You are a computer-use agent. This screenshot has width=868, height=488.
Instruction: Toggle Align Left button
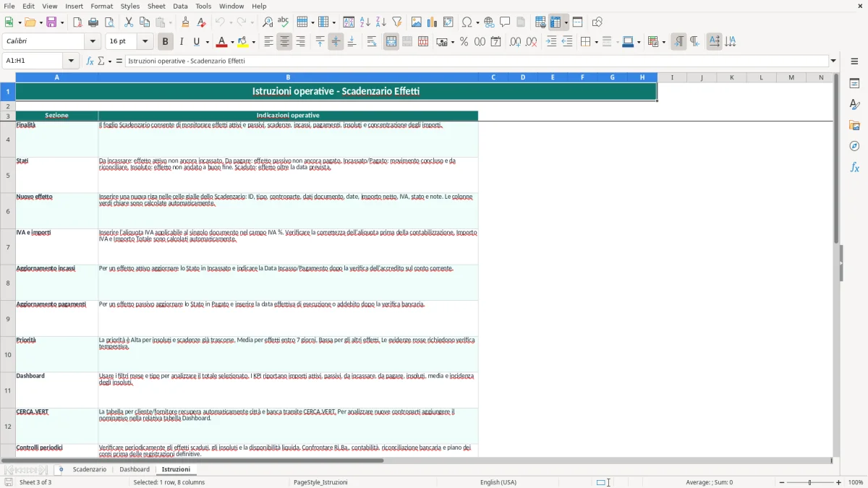(268, 42)
